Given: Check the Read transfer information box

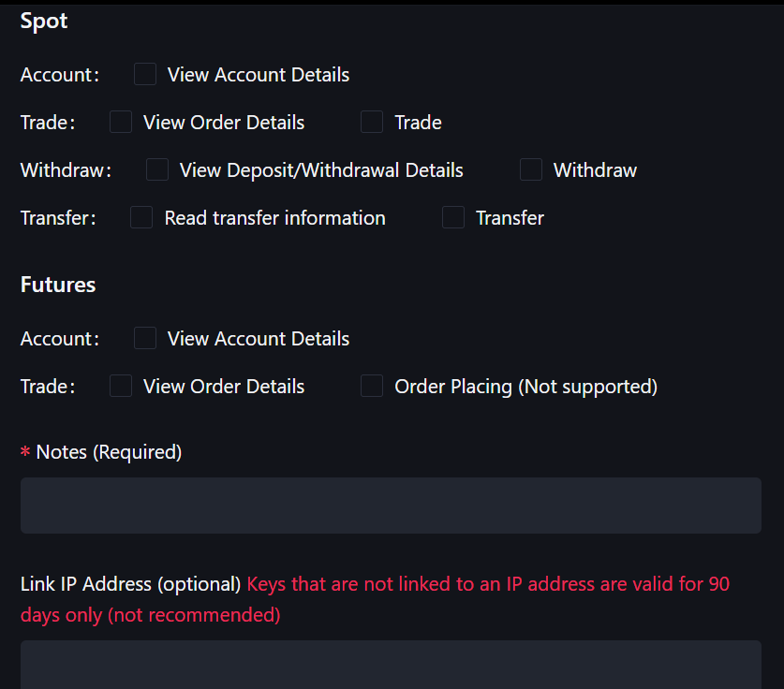Looking at the screenshot, I should [141, 217].
